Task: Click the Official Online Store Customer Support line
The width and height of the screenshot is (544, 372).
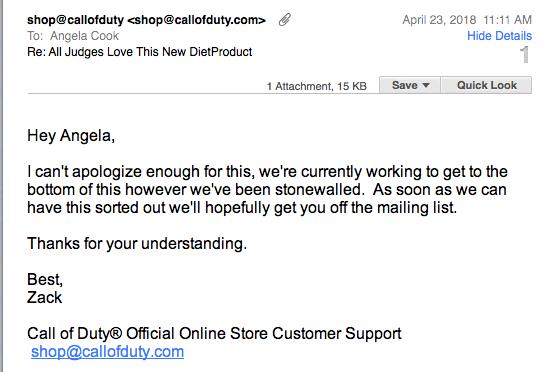Action: (214, 333)
